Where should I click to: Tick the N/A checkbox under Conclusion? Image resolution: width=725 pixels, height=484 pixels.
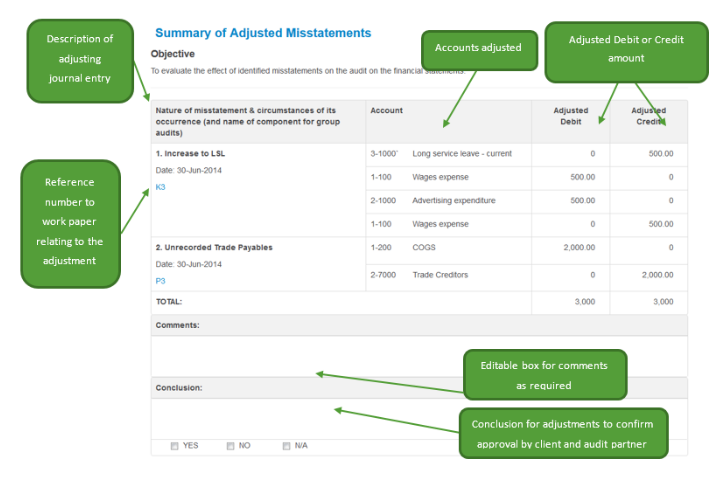pos(287,445)
